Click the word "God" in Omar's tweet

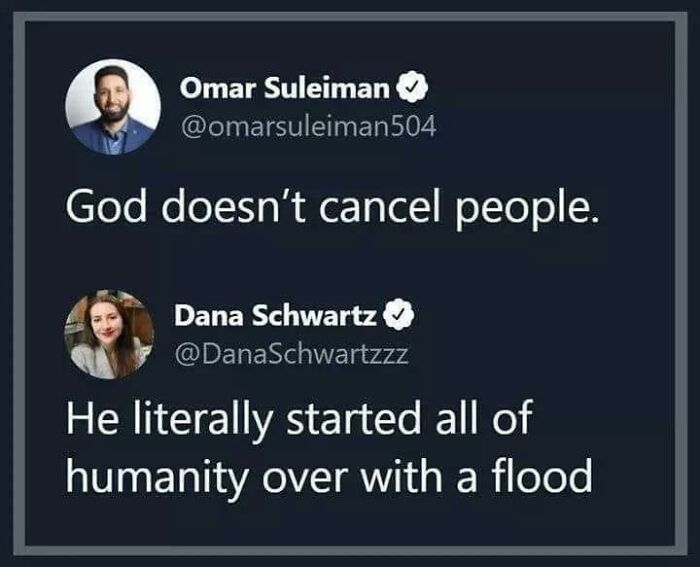(98, 206)
